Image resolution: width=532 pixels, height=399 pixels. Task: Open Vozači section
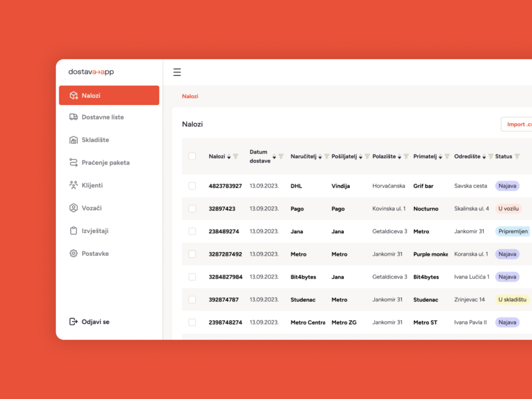pyautogui.click(x=109, y=208)
